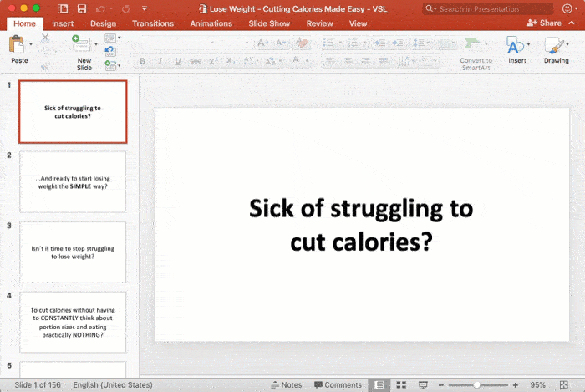585x392 pixels.
Task: Click the Cut scissors icon
Action: point(45,38)
